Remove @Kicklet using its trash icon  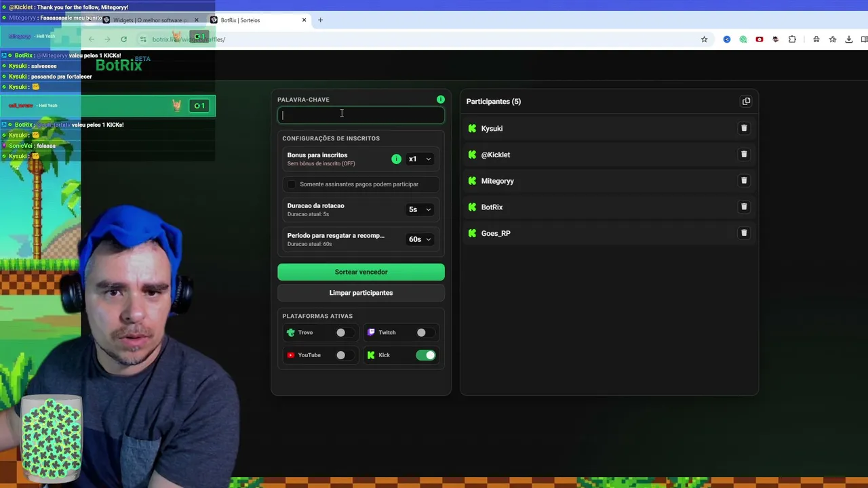click(744, 155)
